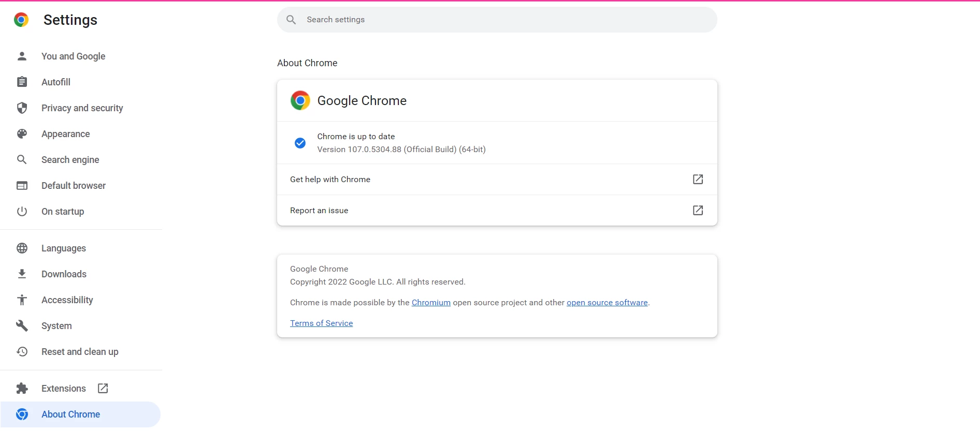The image size is (980, 446).
Task: Click the System wrench icon
Action: tap(22, 325)
